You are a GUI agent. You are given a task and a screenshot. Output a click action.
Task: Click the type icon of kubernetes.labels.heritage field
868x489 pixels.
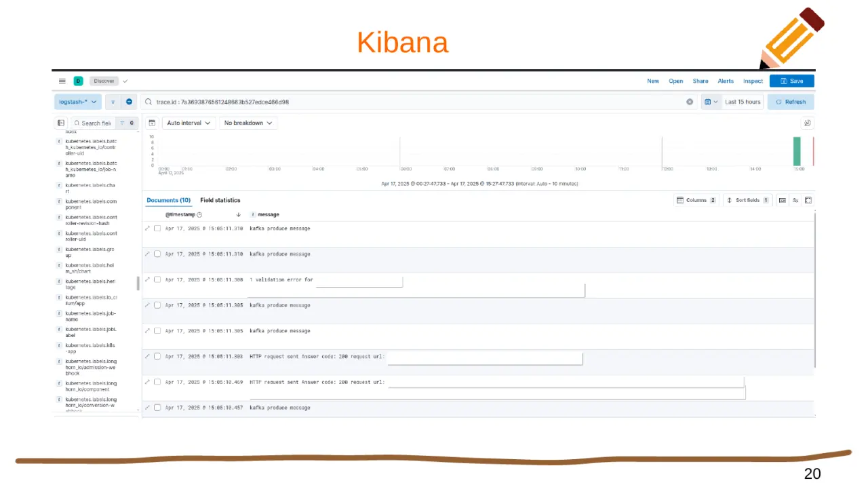pos(59,281)
